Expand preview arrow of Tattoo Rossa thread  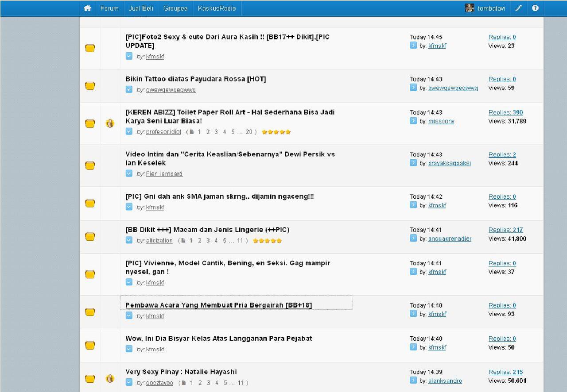[129, 89]
